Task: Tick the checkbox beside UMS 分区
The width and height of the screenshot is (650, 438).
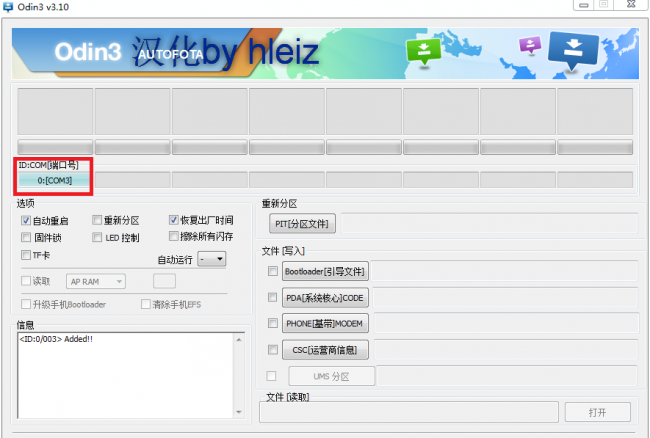Action: (x=272, y=376)
